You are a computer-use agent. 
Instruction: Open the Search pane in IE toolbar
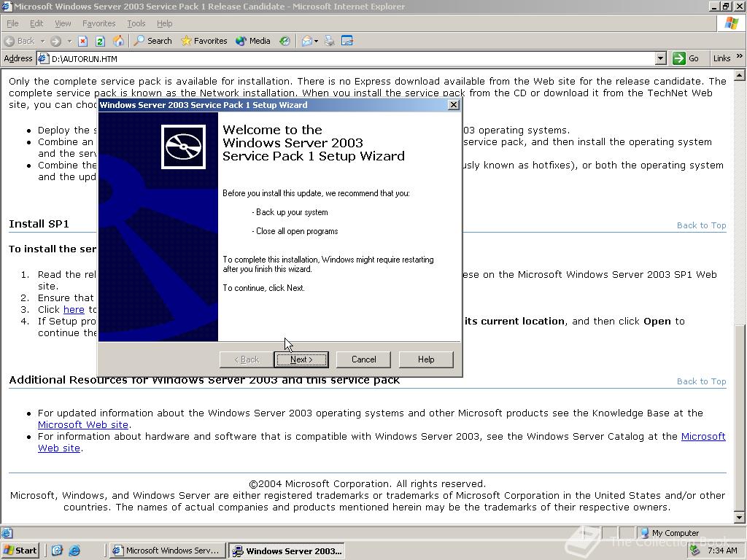(x=153, y=41)
